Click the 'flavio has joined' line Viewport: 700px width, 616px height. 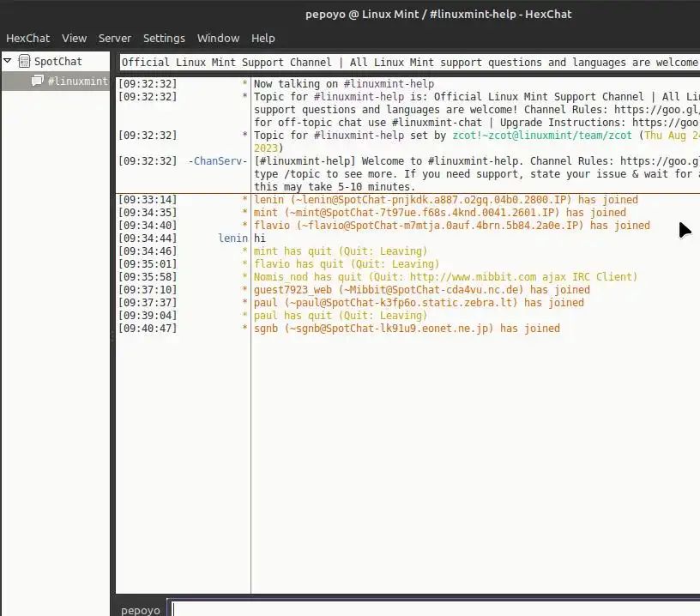[451, 226]
